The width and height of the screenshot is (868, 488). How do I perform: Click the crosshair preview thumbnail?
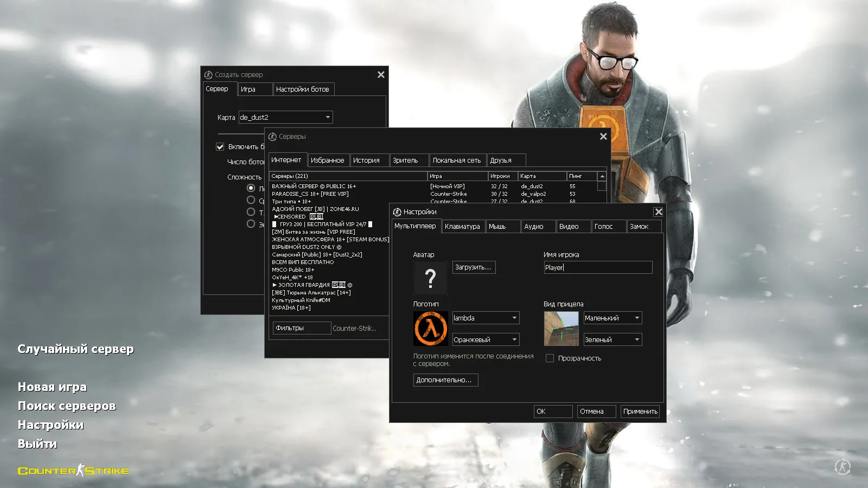[x=561, y=329]
